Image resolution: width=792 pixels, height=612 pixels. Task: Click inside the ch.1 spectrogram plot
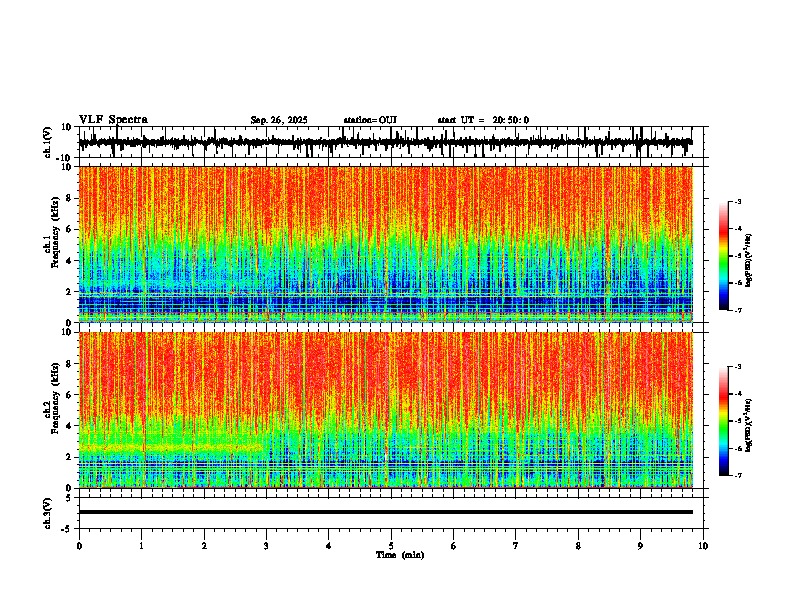pos(386,244)
